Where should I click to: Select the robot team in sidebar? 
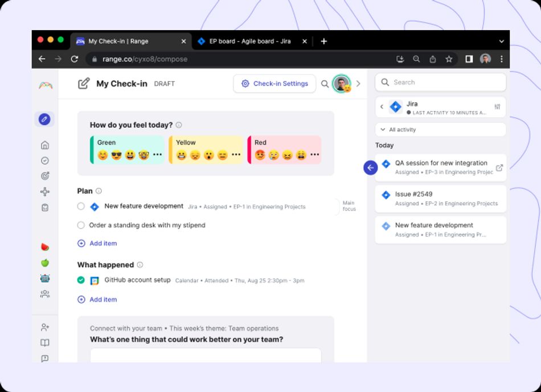45,278
